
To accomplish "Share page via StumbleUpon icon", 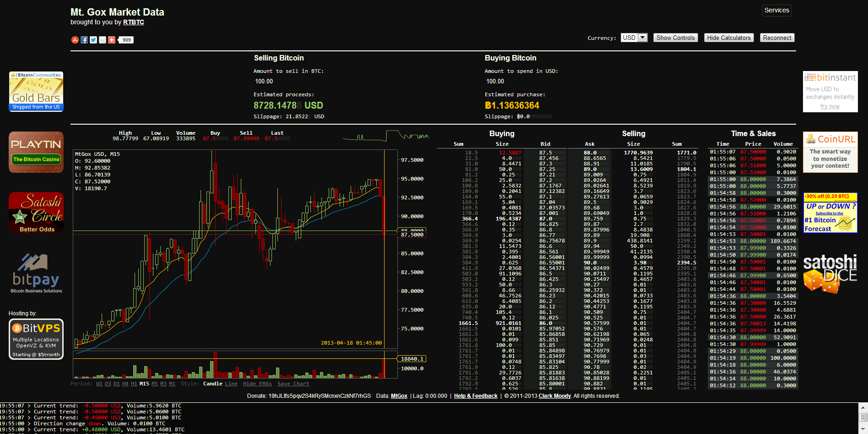I will point(75,40).
